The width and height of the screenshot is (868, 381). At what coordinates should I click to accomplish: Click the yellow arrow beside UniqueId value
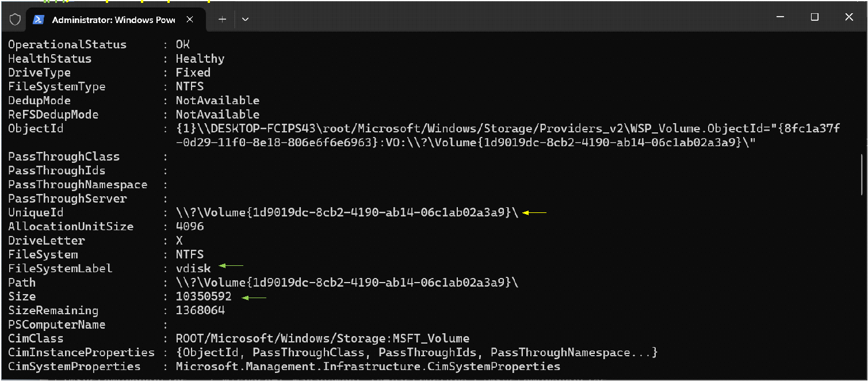[x=534, y=213]
